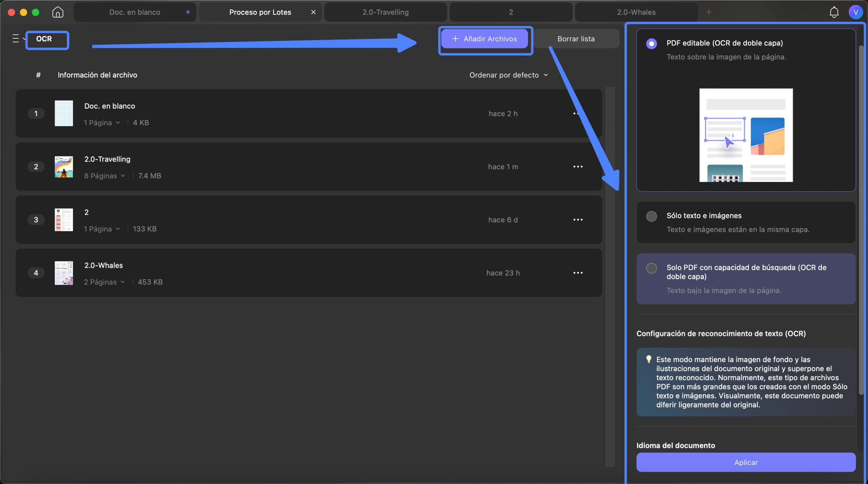
Task: Go to the home screen icon
Action: tap(58, 12)
